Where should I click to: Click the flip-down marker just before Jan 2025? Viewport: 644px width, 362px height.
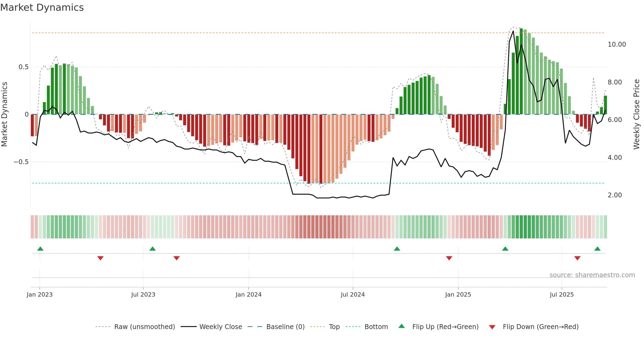[x=449, y=258]
